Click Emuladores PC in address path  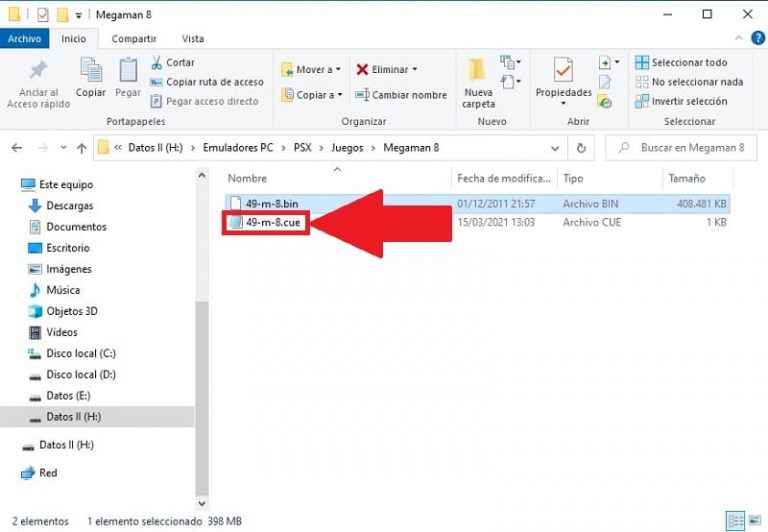238,147
